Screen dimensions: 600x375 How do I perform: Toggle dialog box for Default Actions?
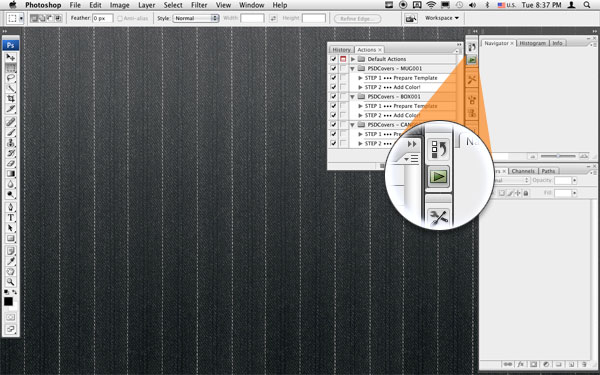tap(343, 59)
